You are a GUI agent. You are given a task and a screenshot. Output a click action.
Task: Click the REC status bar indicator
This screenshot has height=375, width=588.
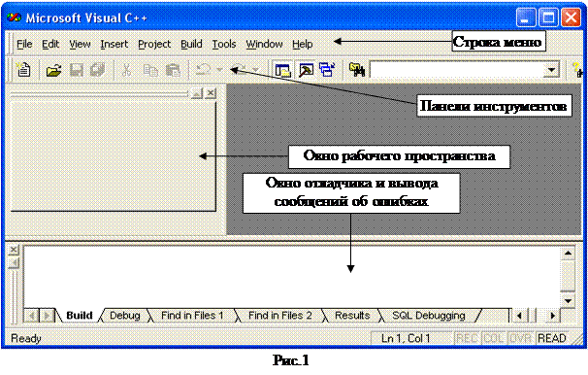tap(467, 338)
